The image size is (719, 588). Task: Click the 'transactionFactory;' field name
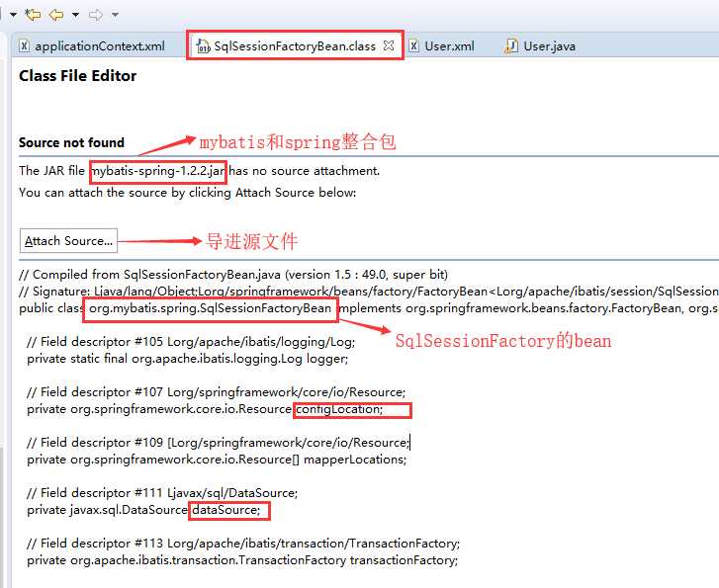[404, 560]
